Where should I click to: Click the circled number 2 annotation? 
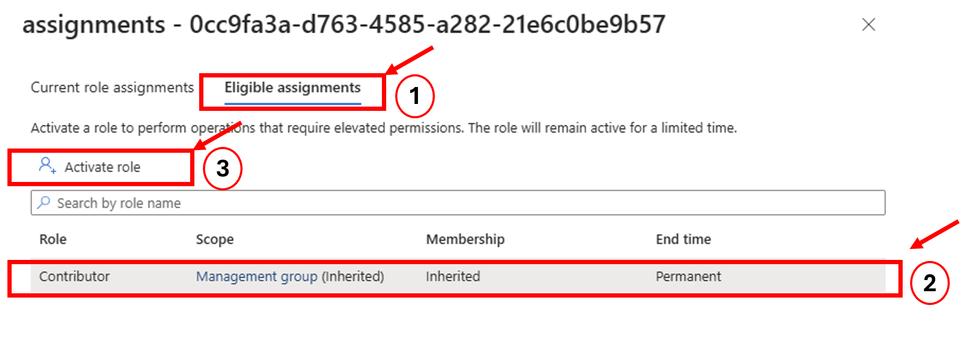pos(930,283)
